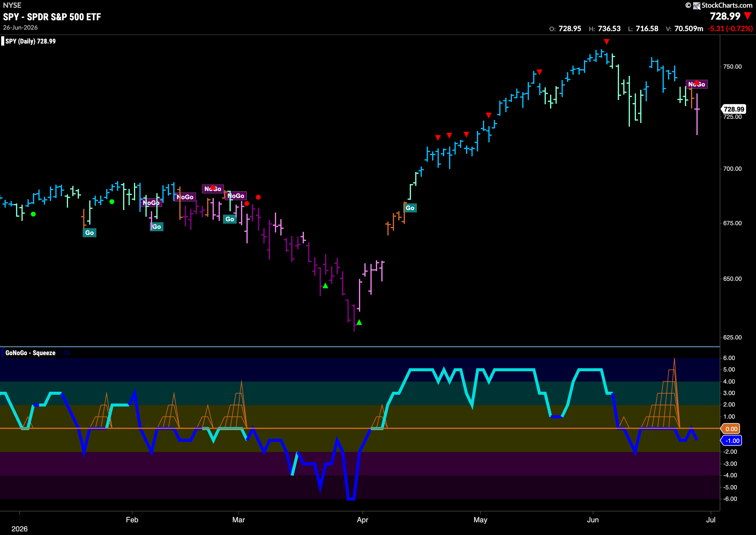Screen dimensions: 756x535
Task: Click the red triangle above early May bars
Action: coord(489,115)
